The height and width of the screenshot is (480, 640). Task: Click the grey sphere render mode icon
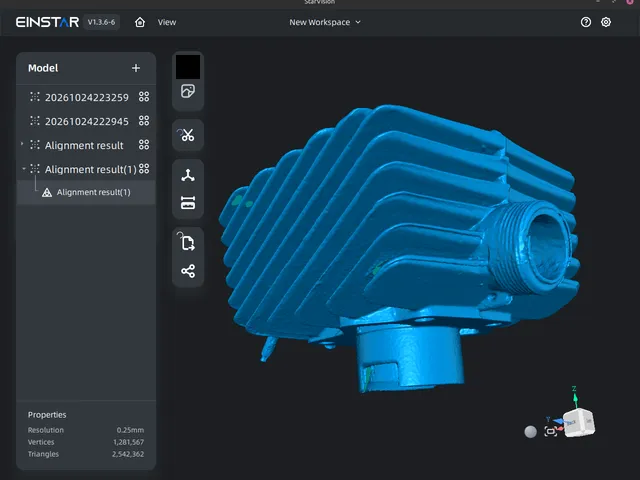click(530, 431)
